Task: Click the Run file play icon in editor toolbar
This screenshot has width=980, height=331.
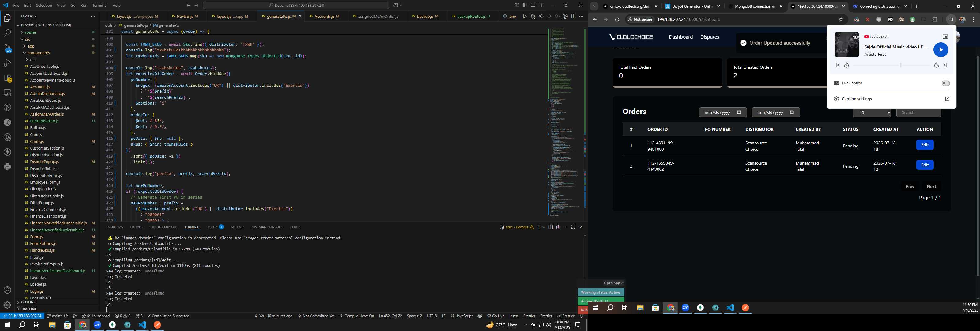Action: (x=525, y=16)
